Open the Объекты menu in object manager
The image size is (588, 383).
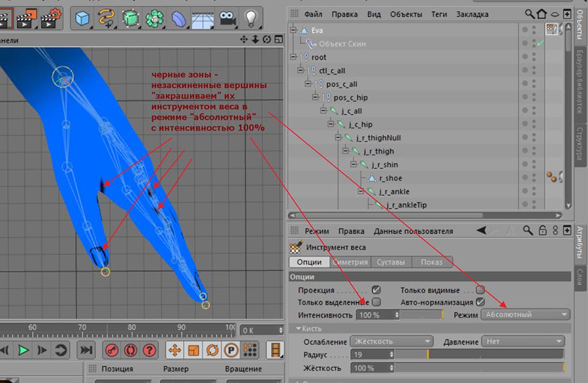point(406,14)
